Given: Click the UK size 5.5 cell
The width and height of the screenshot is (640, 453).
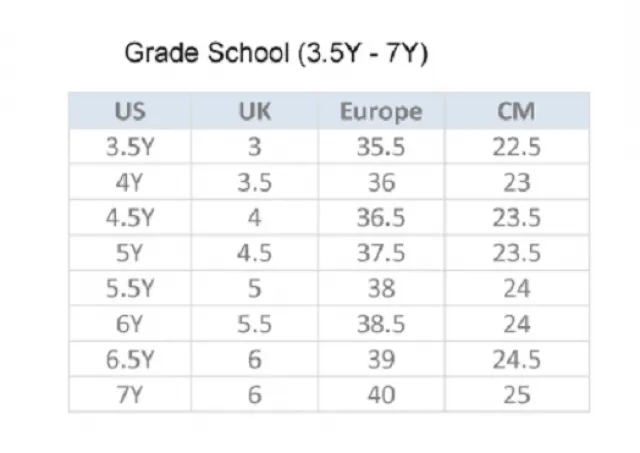Looking at the screenshot, I should (x=254, y=324).
